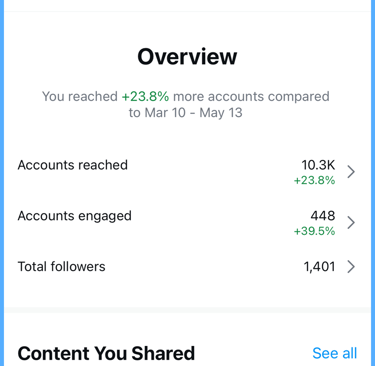Click the words 'You reached' in summary

point(80,97)
